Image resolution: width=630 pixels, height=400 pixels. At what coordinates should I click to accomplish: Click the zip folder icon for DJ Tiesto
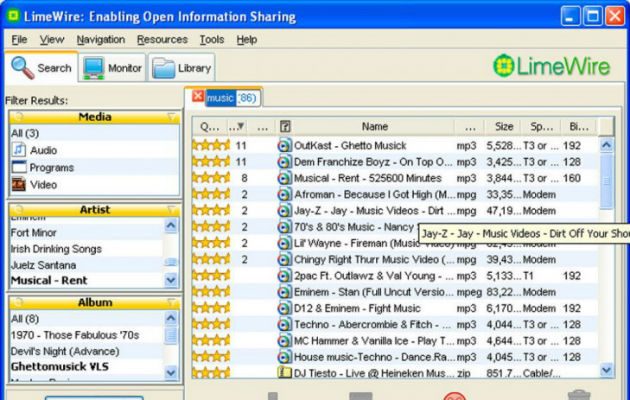click(285, 371)
